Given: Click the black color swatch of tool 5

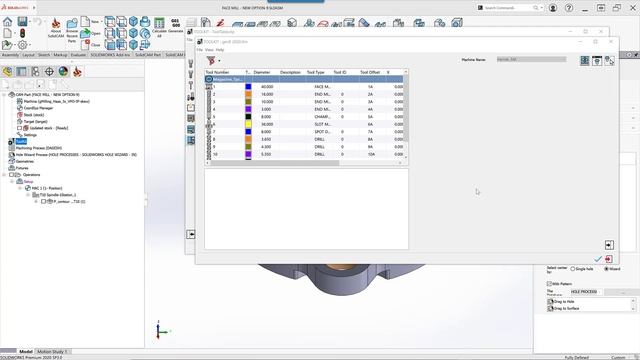Looking at the screenshot, I should (248, 117).
